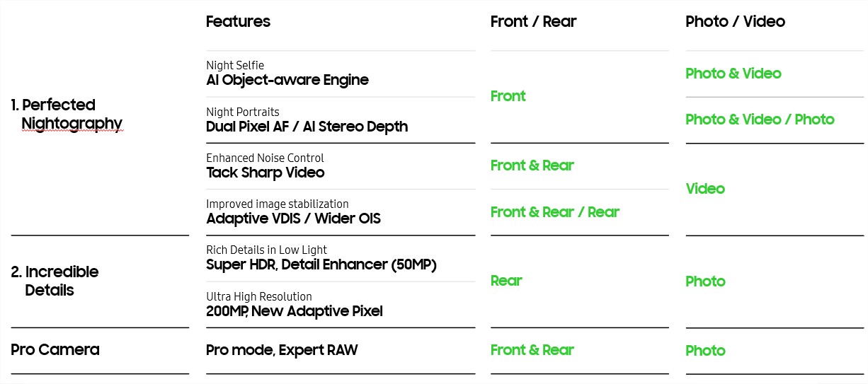Select the Ultra High Resolution subtitle
This screenshot has height=384, width=868.
tap(259, 296)
